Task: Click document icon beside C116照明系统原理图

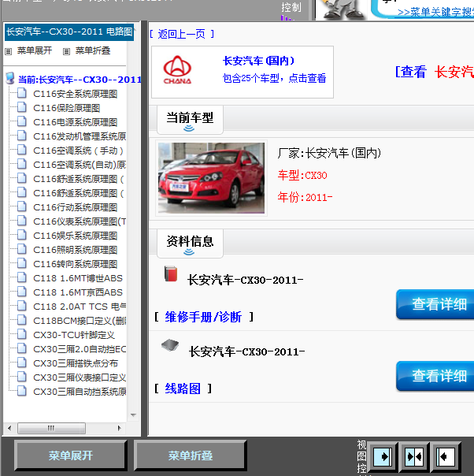Action: [x=21, y=249]
